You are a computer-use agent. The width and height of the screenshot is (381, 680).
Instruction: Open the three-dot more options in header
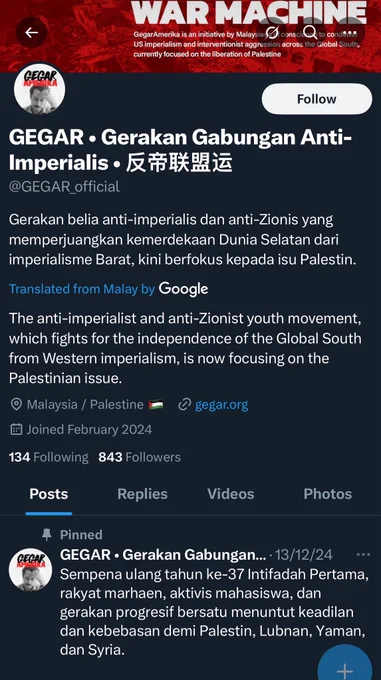tap(349, 33)
